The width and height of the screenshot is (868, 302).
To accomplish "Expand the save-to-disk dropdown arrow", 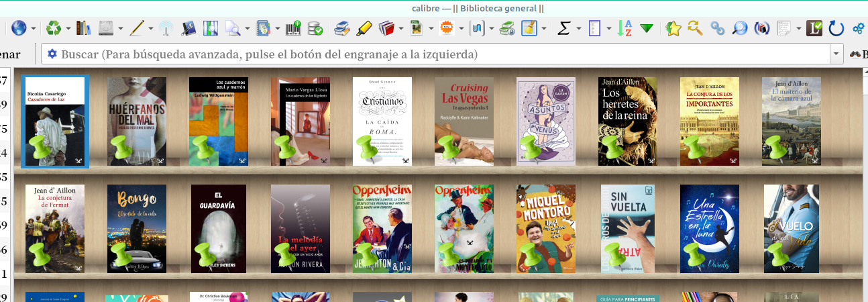I will 121,29.
